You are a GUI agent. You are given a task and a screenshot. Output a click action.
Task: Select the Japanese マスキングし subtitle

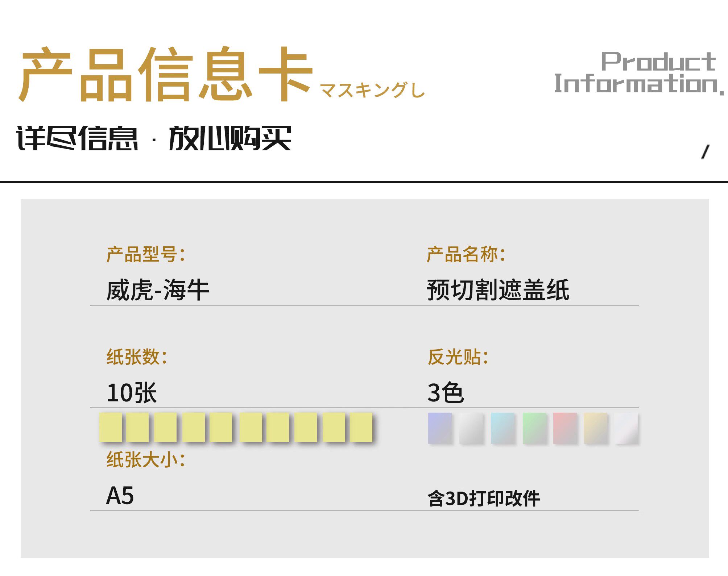point(372,89)
